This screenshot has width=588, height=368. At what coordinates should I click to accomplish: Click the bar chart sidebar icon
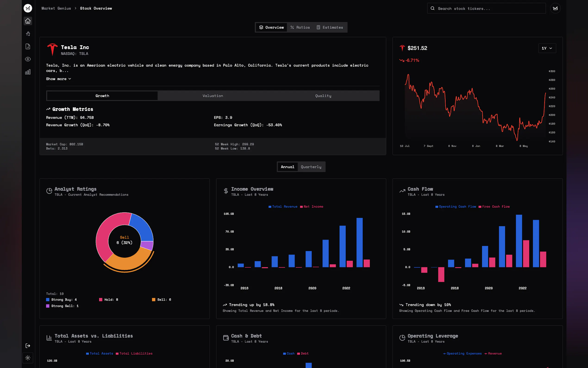pos(28,72)
